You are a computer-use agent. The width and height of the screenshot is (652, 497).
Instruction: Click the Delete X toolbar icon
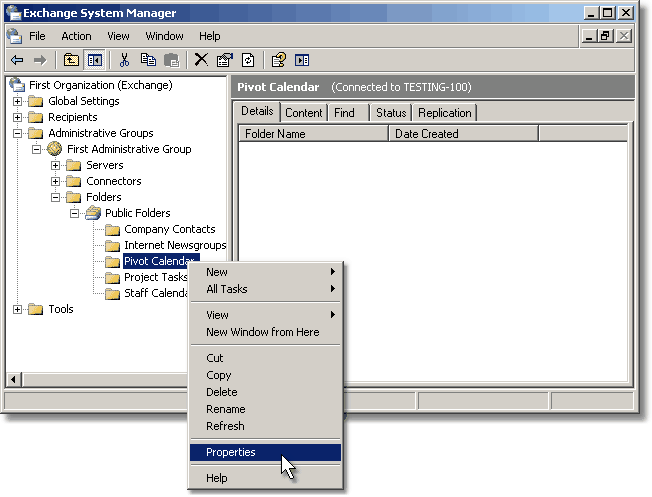[201, 59]
